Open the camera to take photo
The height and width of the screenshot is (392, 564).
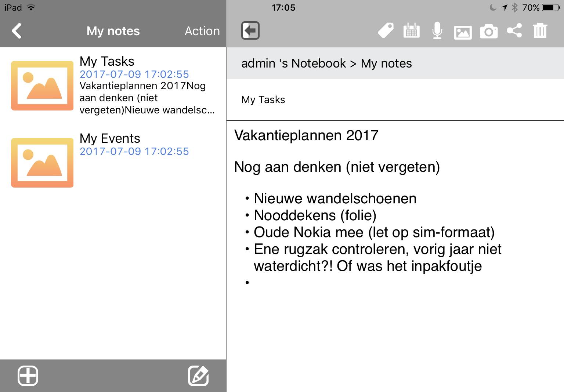coord(489,32)
